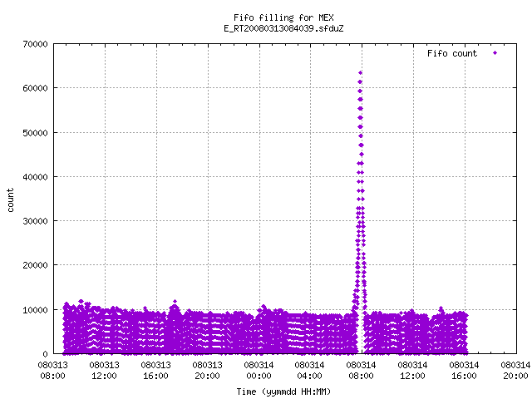Click the x-axis label 080313 20:00
Image resolution: width=532 pixels, height=399 pixels.
[x=207, y=371]
